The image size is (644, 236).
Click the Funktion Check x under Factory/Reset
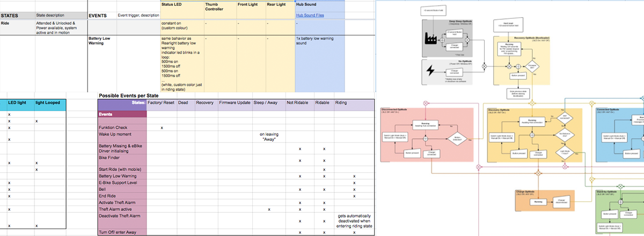tap(163, 128)
